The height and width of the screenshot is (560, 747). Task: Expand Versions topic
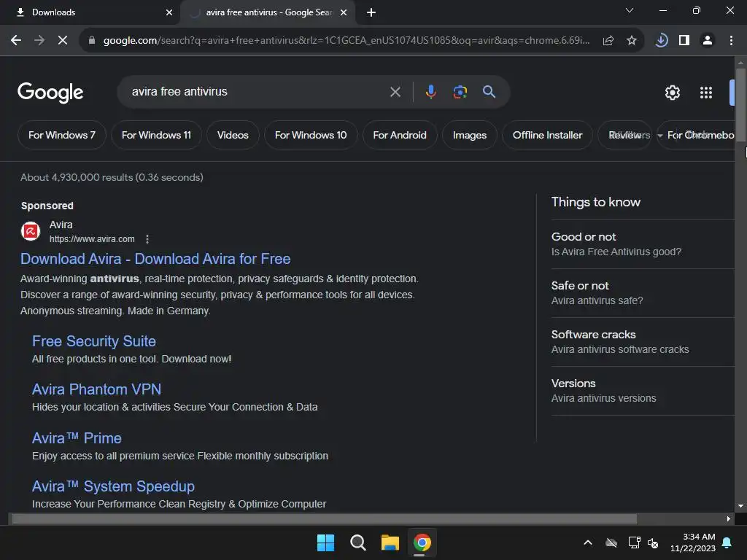[x=643, y=391]
